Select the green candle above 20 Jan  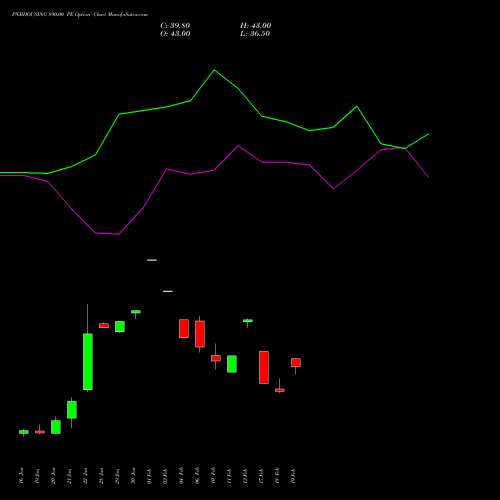pyautogui.click(x=56, y=427)
